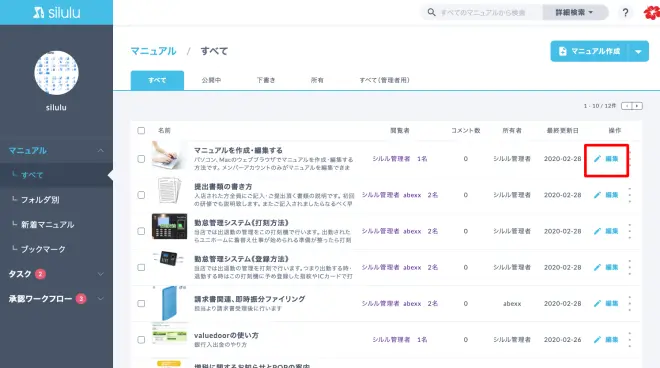Click owner abexx in 請求書関連 row
The image size is (660, 368).
click(x=512, y=304)
